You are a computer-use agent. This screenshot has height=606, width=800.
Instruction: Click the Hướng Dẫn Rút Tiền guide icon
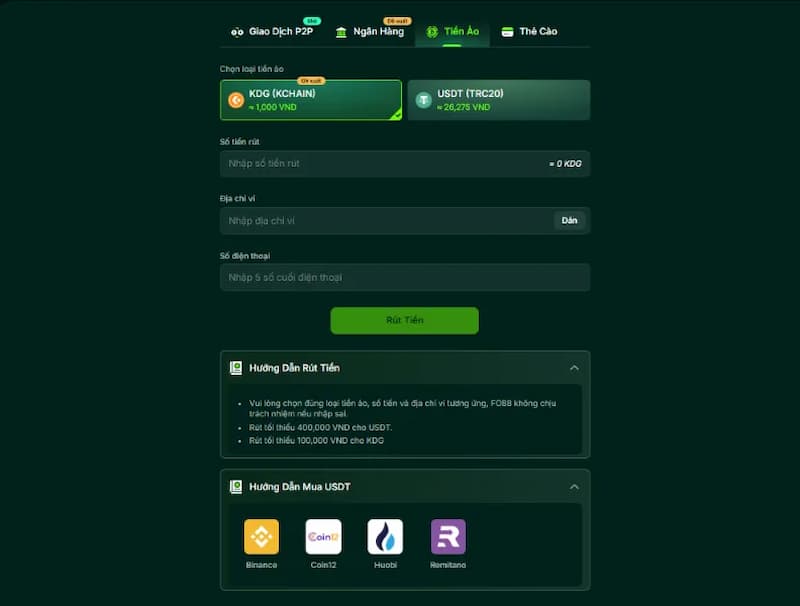tap(236, 368)
